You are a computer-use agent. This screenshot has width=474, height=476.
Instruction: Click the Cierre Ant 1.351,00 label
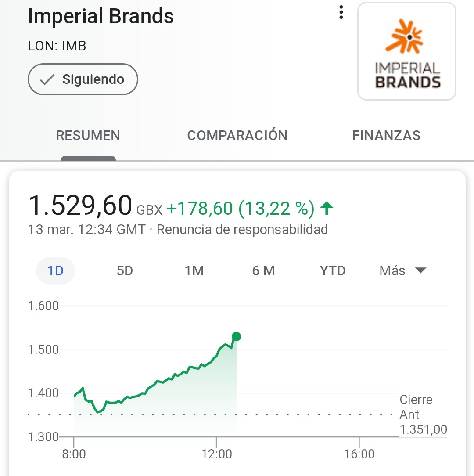(423, 415)
